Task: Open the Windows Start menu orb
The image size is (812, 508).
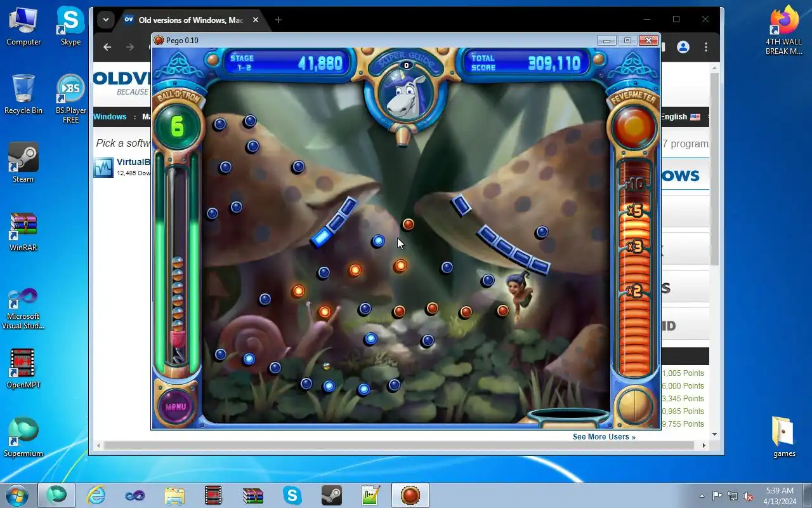Action: click(17, 495)
